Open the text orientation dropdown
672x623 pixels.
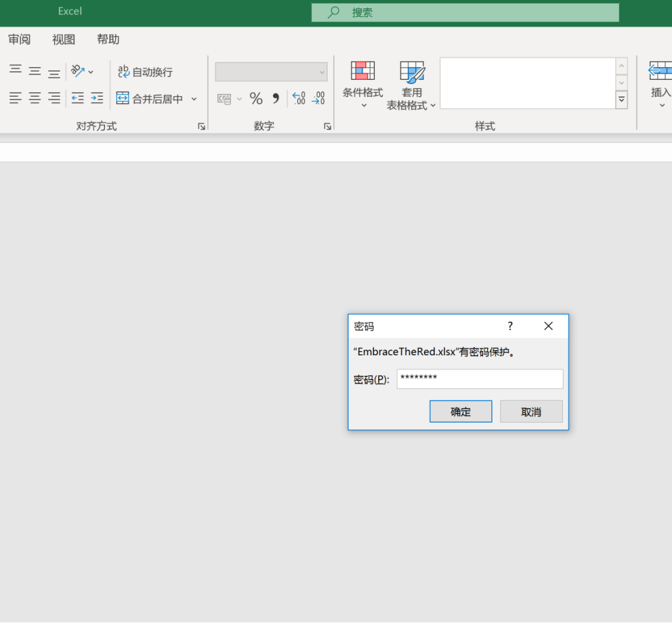82,71
